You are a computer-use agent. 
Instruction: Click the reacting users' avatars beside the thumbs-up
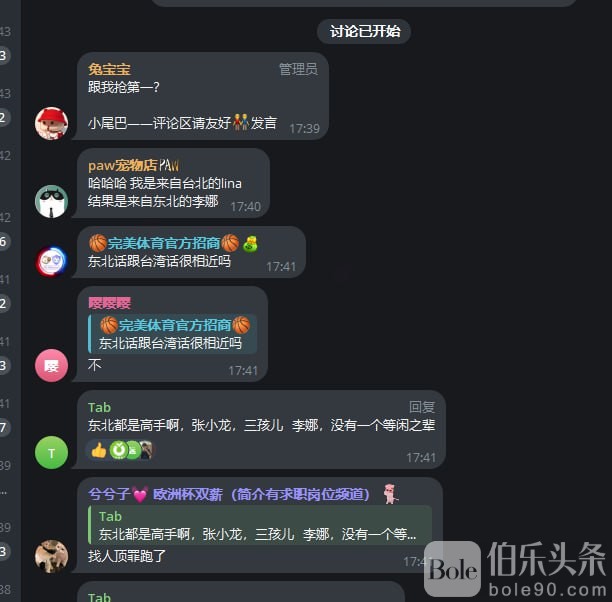(x=131, y=450)
